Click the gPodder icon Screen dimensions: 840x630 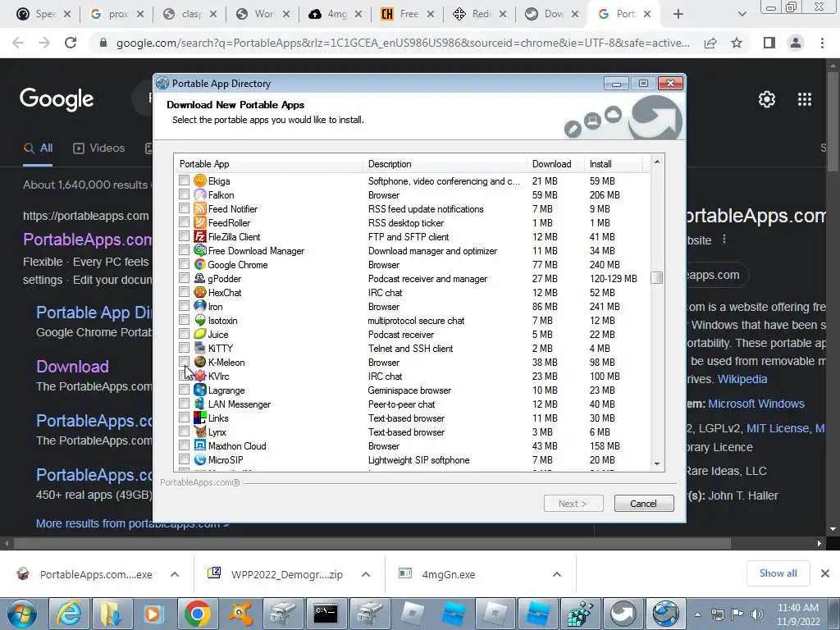(200, 279)
